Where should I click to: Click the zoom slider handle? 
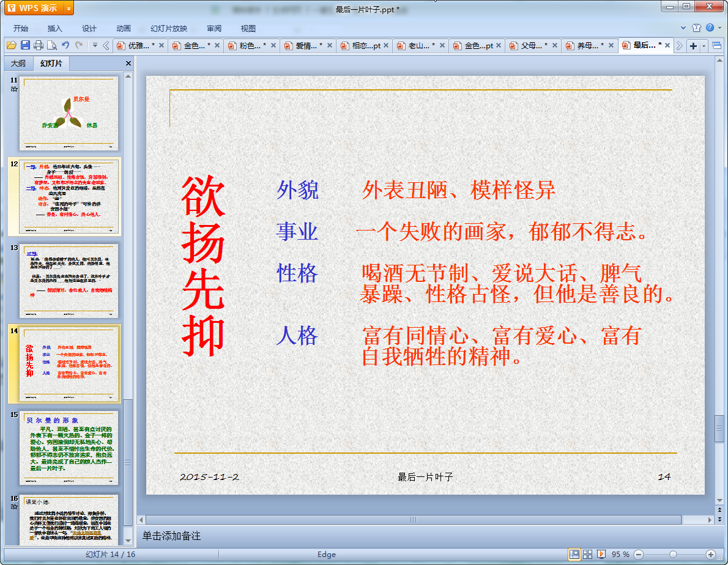673,555
